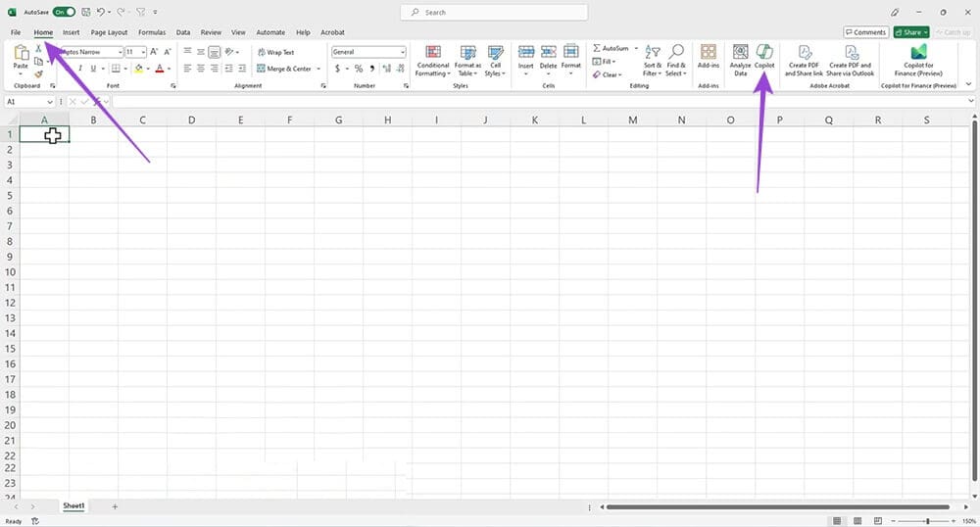Switch to the Acrobat tab
The image size is (980, 527).
coord(332,32)
